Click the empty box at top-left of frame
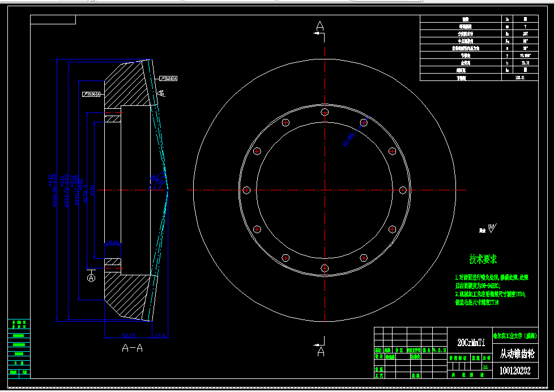 [53, 20]
